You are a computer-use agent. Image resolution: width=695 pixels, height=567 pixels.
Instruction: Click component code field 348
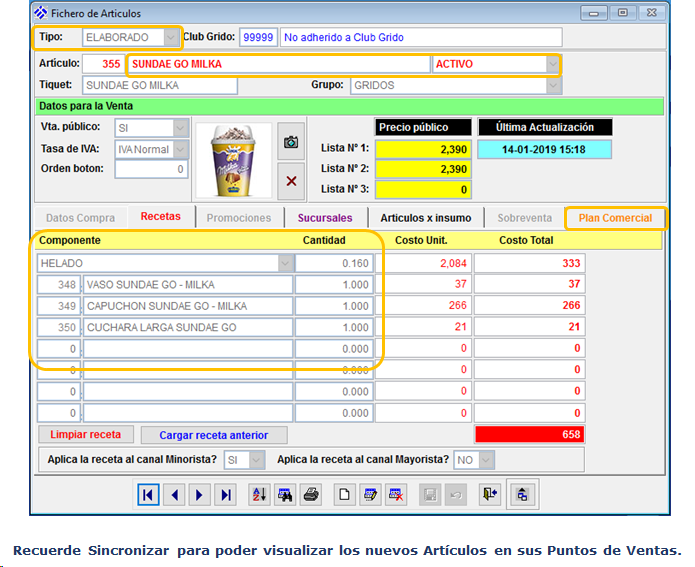coord(59,285)
